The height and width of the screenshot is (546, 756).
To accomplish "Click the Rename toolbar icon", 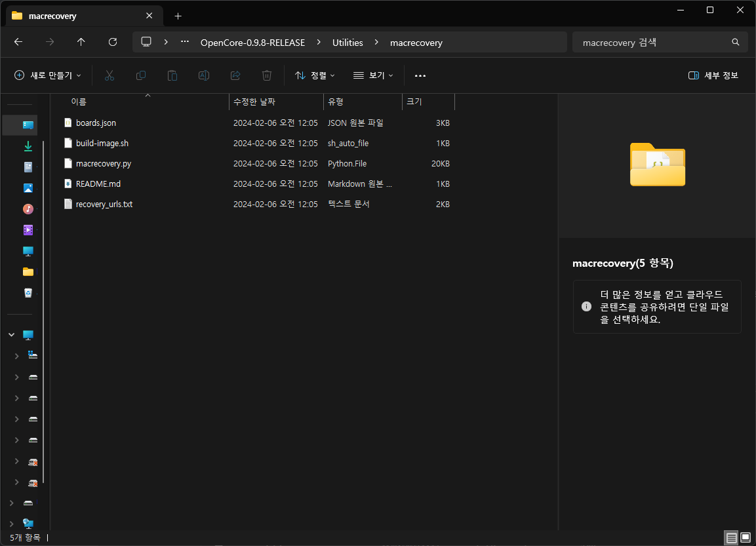I will point(204,75).
